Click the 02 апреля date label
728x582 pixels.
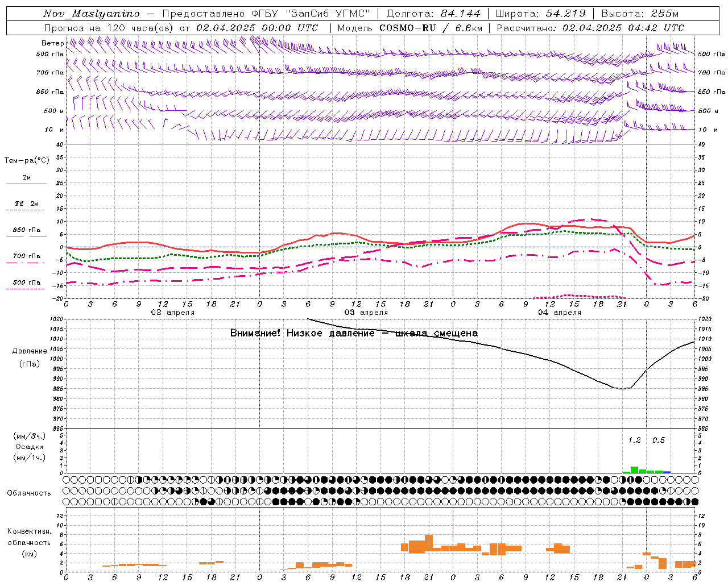click(172, 313)
